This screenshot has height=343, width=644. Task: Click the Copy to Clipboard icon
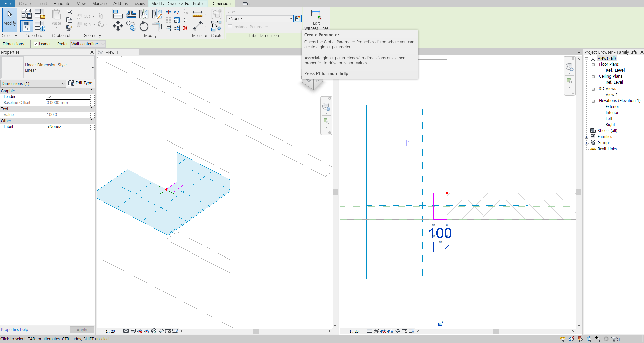tap(69, 20)
